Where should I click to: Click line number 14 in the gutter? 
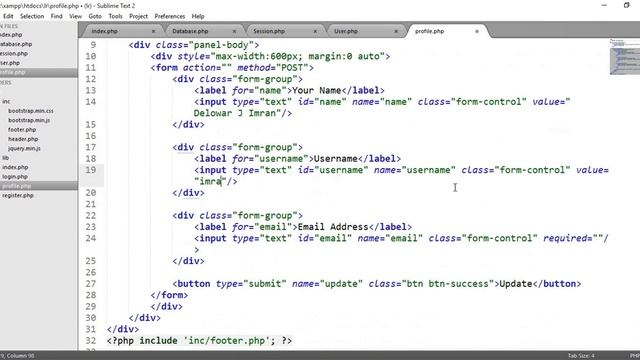[91, 102]
